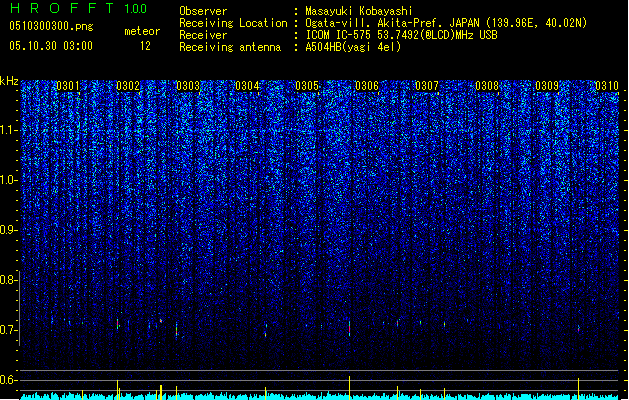Click the 0308 time marker

point(487,86)
